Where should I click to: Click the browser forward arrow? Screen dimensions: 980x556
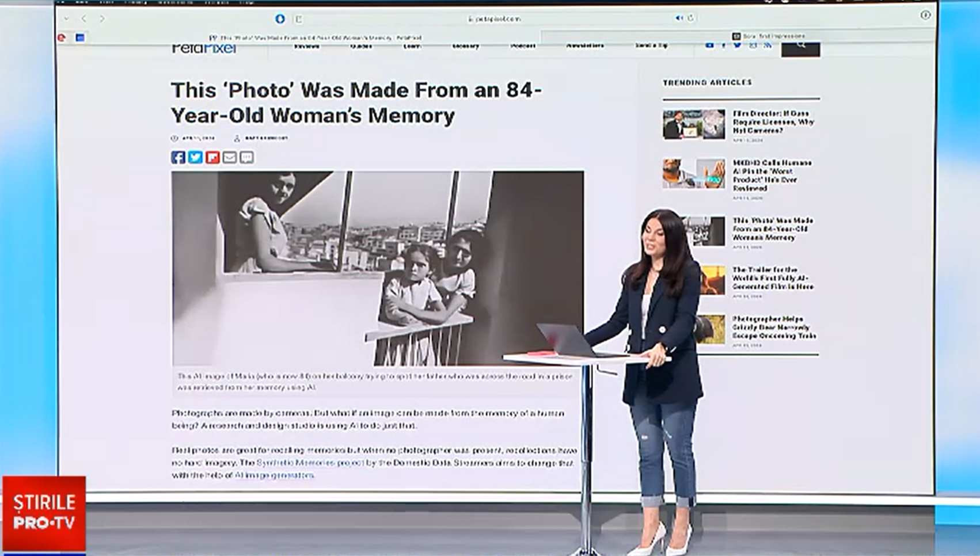[102, 18]
